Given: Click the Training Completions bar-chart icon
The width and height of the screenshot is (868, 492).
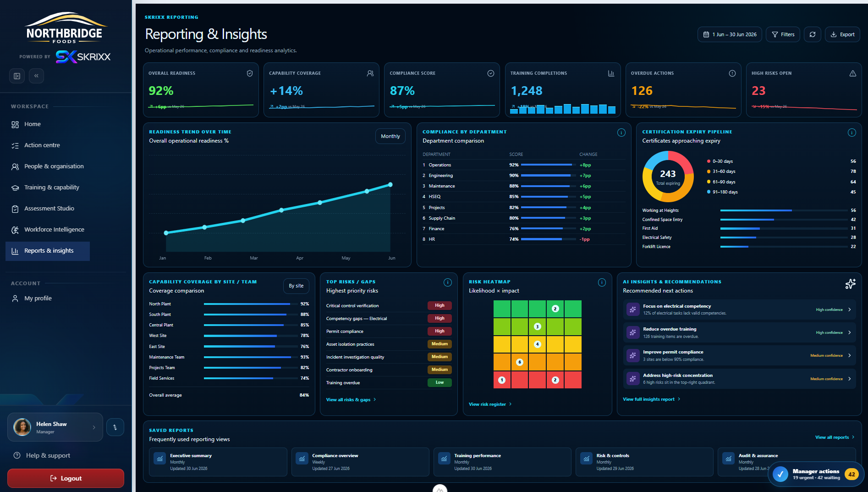Looking at the screenshot, I should tap(611, 73).
